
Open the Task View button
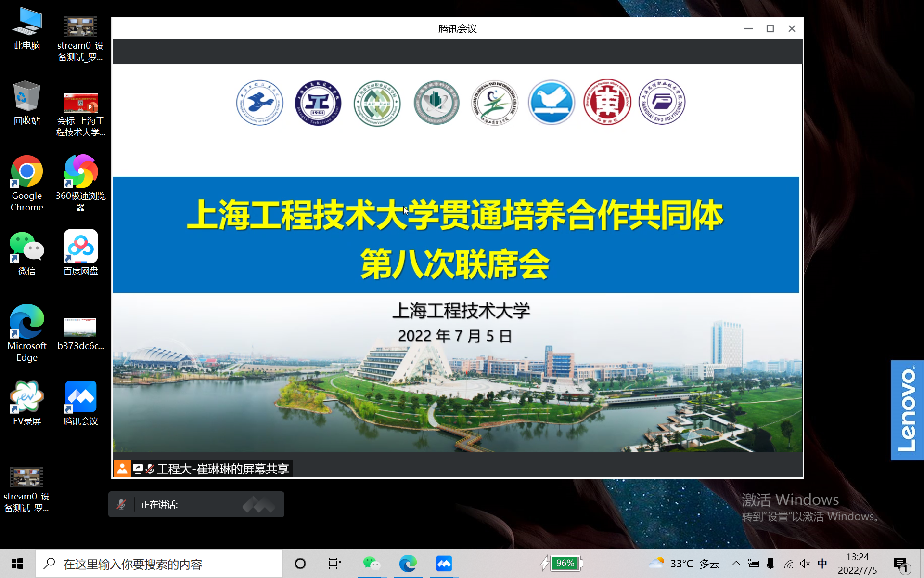coord(334,564)
